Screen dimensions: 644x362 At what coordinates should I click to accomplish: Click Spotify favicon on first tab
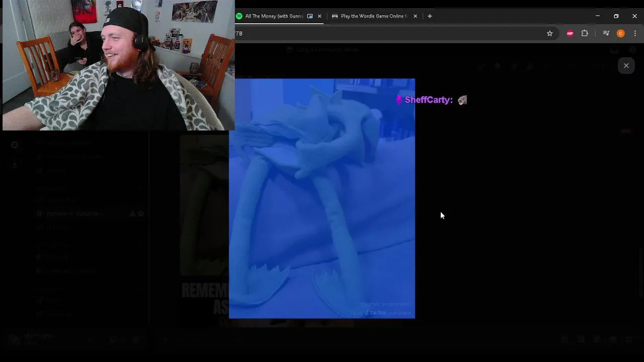239,16
